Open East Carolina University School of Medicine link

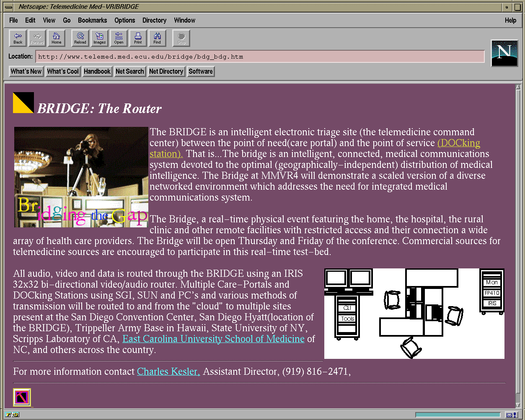[213, 339]
